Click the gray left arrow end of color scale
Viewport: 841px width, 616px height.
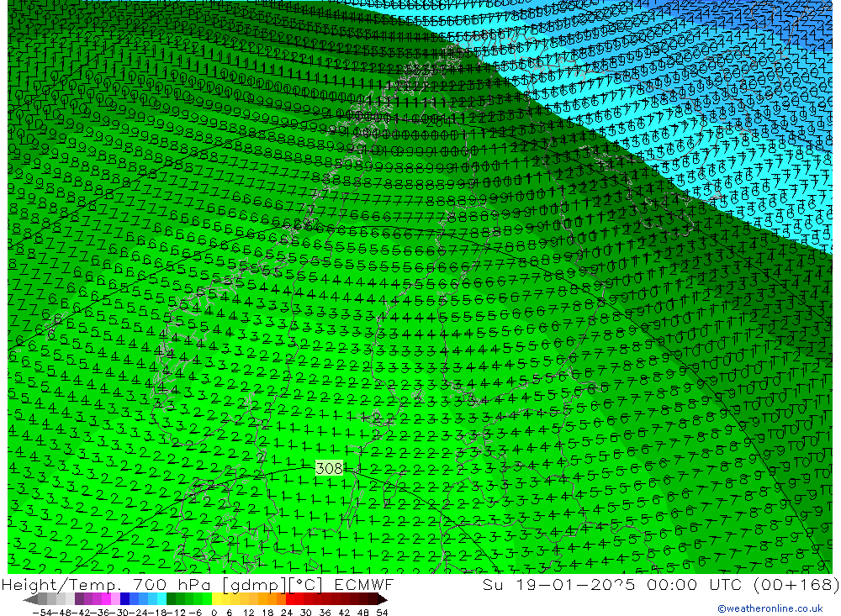(x=30, y=599)
